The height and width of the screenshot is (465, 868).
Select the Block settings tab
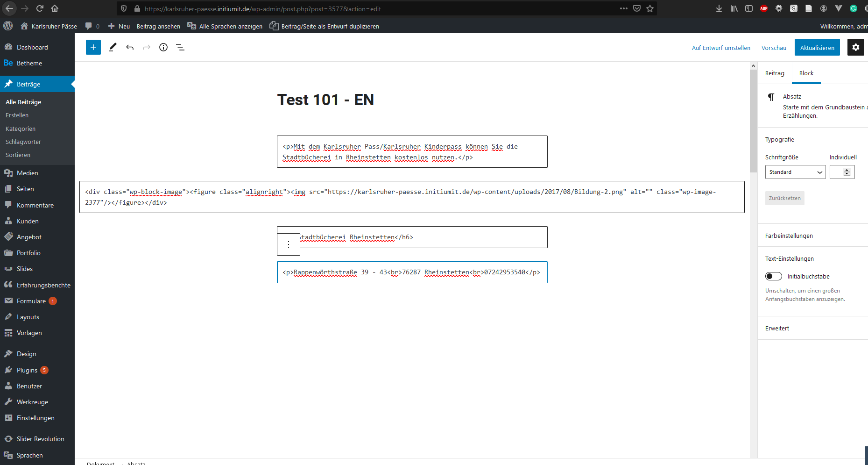(x=806, y=73)
